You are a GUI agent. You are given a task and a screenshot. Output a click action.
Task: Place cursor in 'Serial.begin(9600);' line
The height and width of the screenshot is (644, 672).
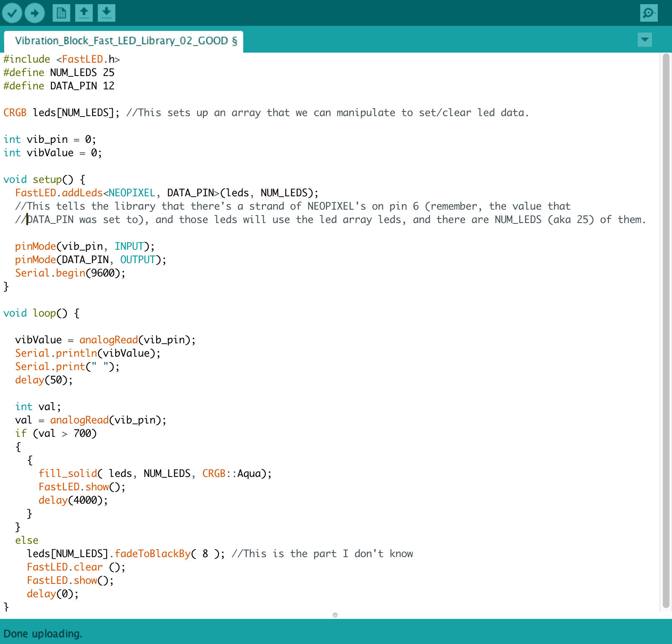tap(70, 273)
